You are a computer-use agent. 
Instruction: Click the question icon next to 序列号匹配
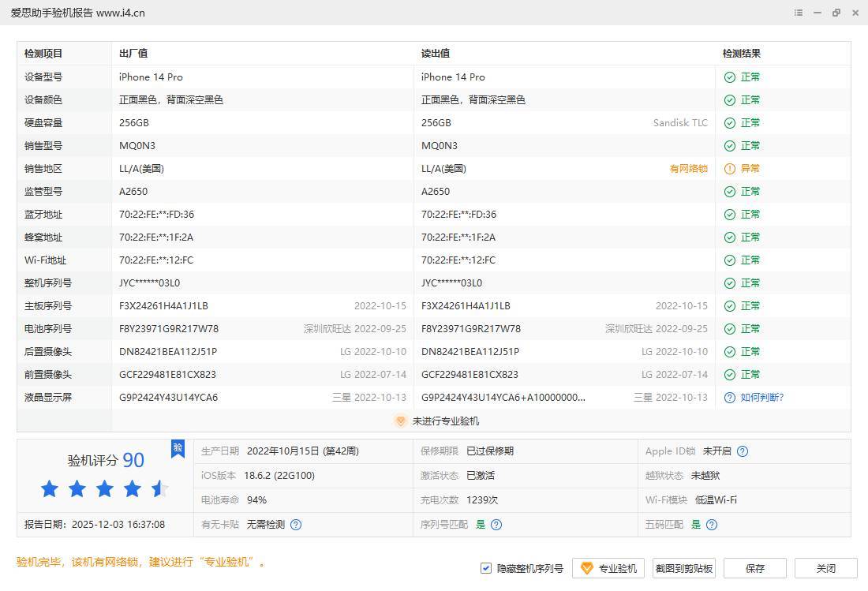[x=496, y=525]
